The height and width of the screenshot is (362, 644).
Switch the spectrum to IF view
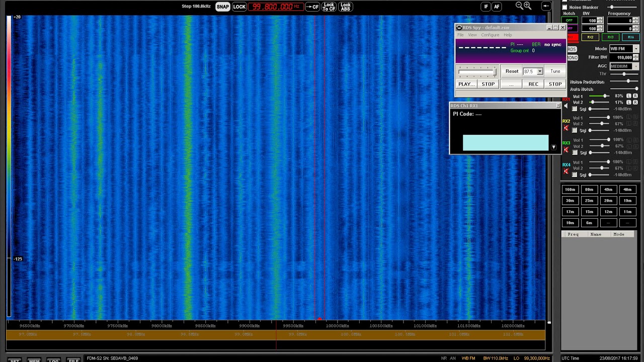click(486, 7)
